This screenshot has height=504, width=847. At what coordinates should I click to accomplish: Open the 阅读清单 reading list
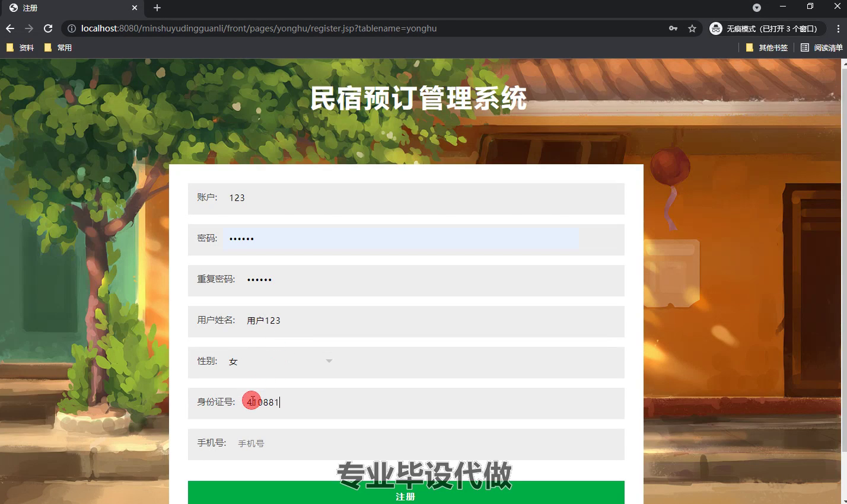click(x=821, y=47)
